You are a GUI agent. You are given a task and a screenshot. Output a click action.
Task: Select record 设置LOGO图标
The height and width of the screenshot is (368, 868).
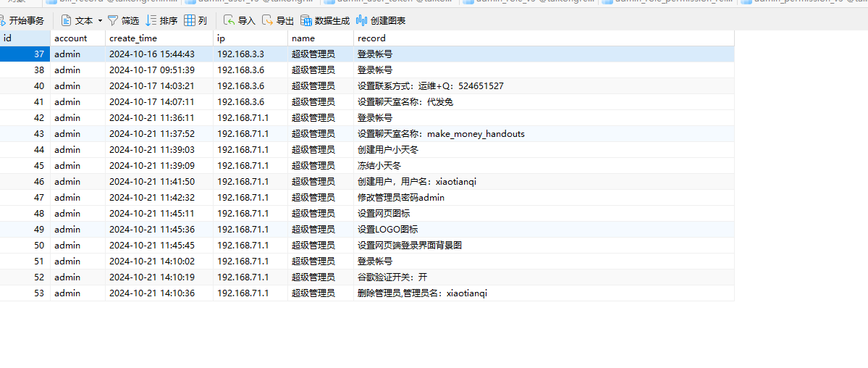[544, 230]
